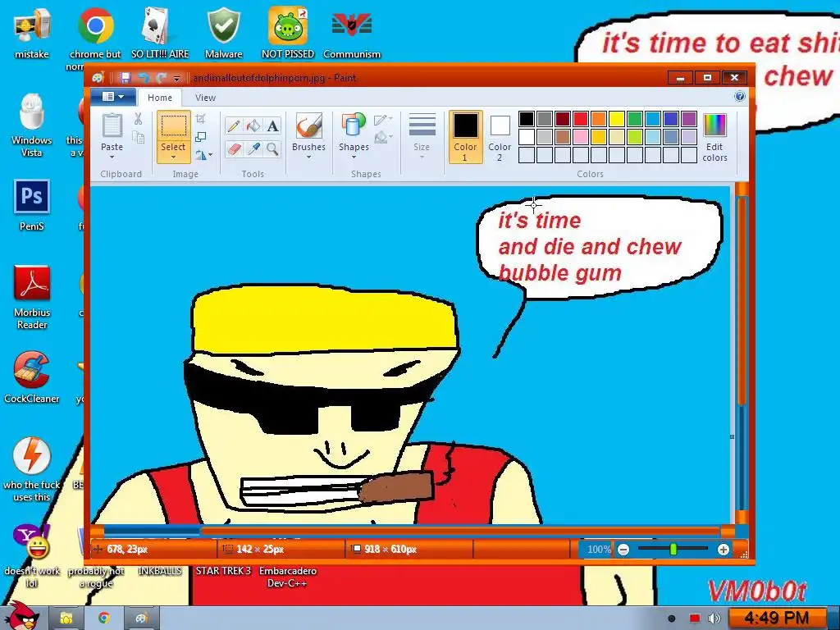Expand the Shapes dropdown arrow
840x630 pixels.
[354, 157]
